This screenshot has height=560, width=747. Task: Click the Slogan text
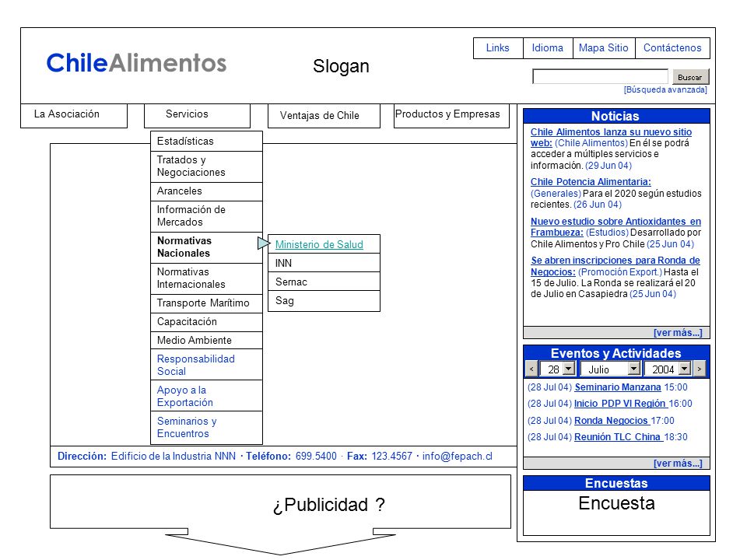341,66
